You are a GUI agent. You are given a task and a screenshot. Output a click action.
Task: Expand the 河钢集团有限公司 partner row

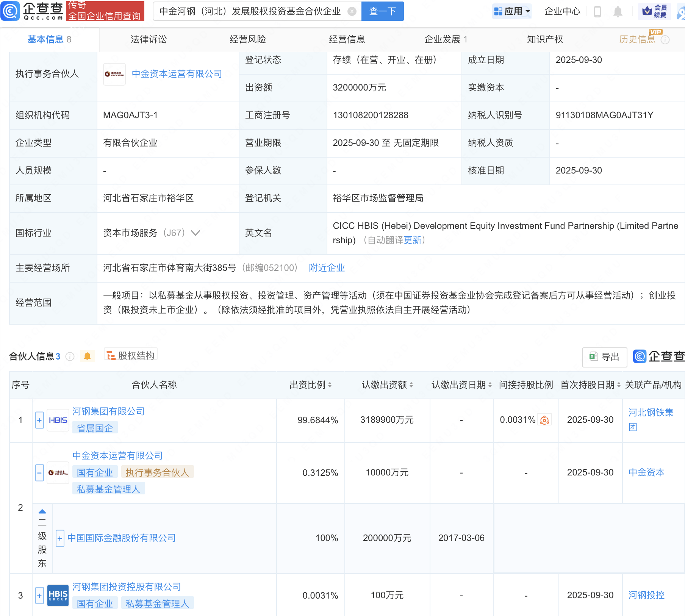pyautogui.click(x=39, y=420)
